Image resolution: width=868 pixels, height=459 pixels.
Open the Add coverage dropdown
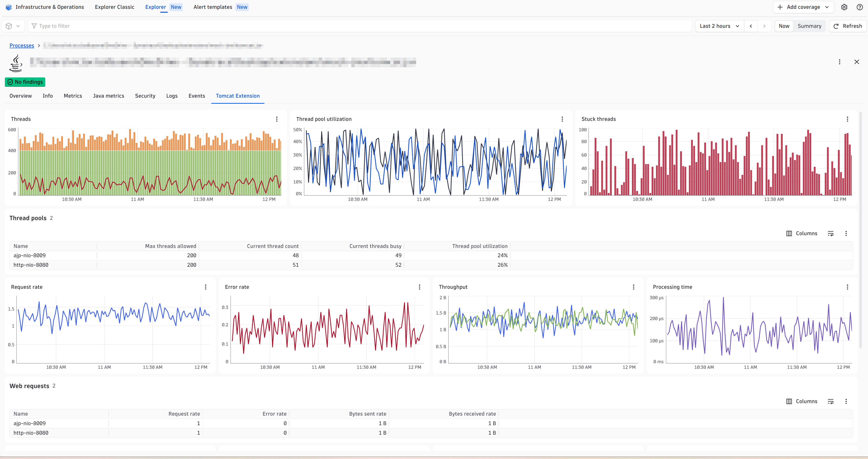[803, 7]
